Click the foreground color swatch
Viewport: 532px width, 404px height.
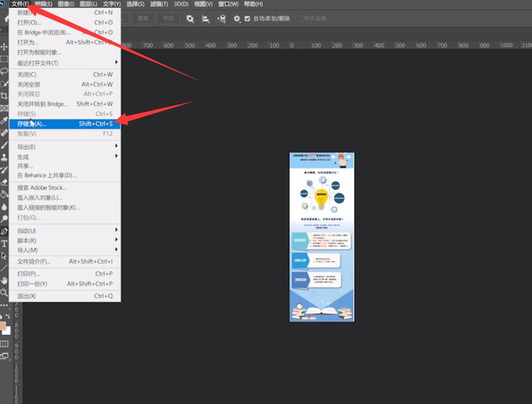[x=2, y=326]
